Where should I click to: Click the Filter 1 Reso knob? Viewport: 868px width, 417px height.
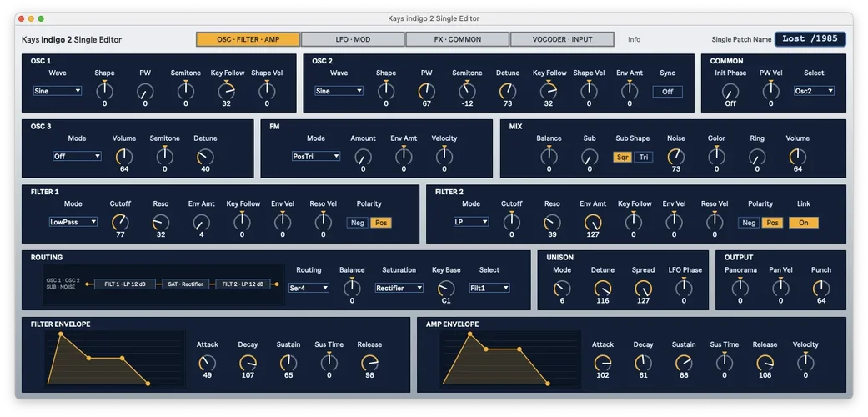click(161, 222)
